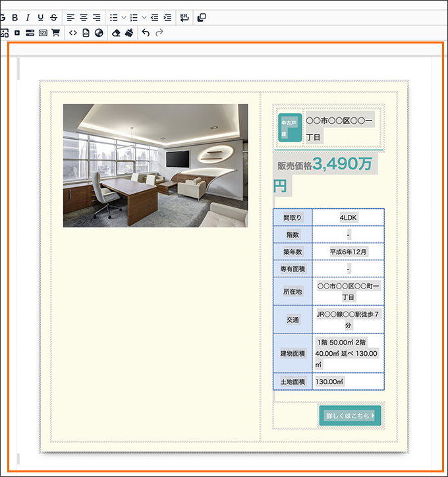The height and width of the screenshot is (477, 448).
Task: Click the horizontal bars form icon
Action: point(30,33)
